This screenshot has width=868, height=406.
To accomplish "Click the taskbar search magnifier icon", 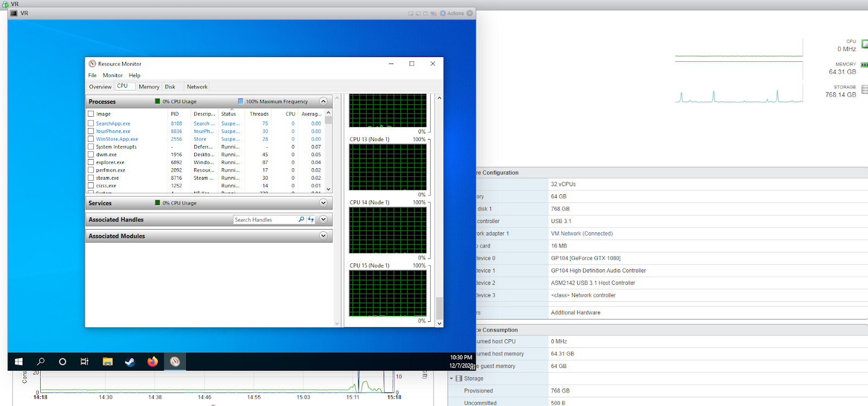I will coord(41,361).
